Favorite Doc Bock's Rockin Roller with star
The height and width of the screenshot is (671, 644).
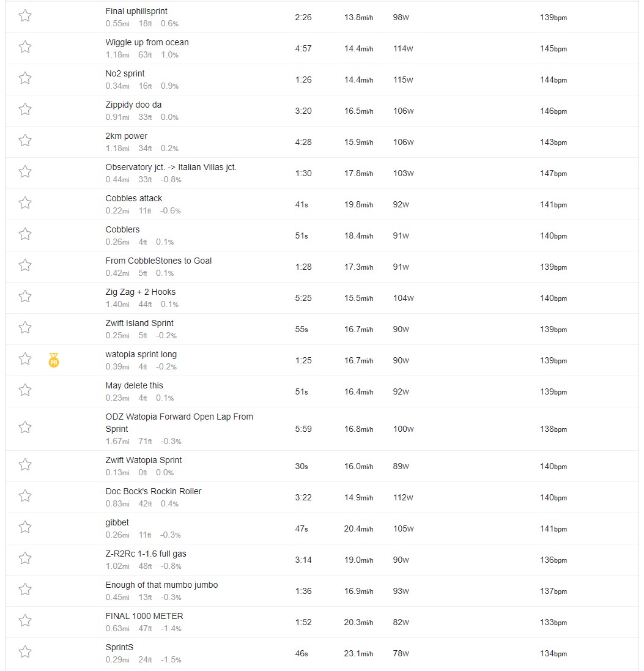pos(25,496)
